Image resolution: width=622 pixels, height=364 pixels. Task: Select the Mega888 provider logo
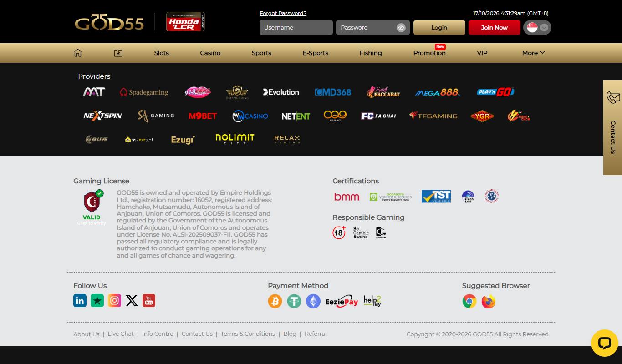click(437, 92)
